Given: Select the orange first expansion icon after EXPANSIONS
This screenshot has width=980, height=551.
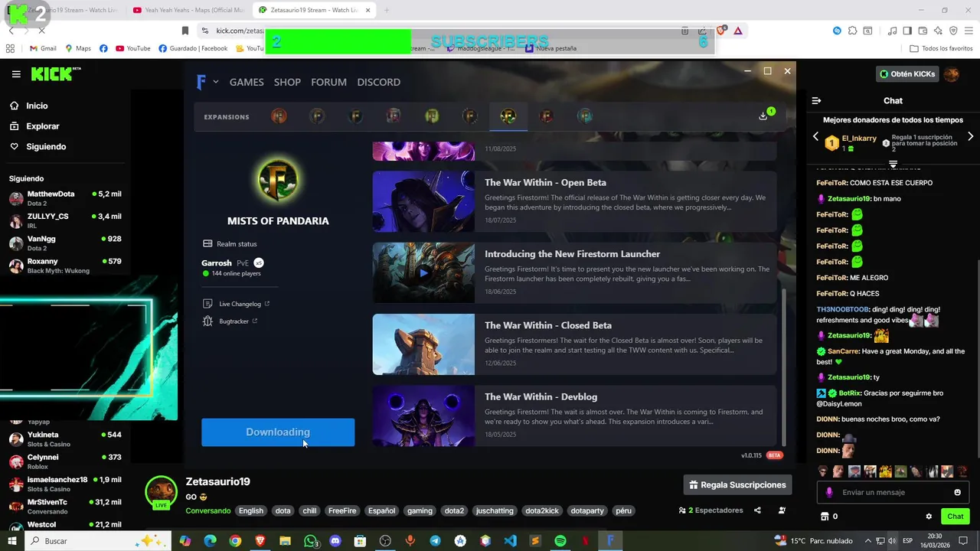Looking at the screenshot, I should pos(279,116).
